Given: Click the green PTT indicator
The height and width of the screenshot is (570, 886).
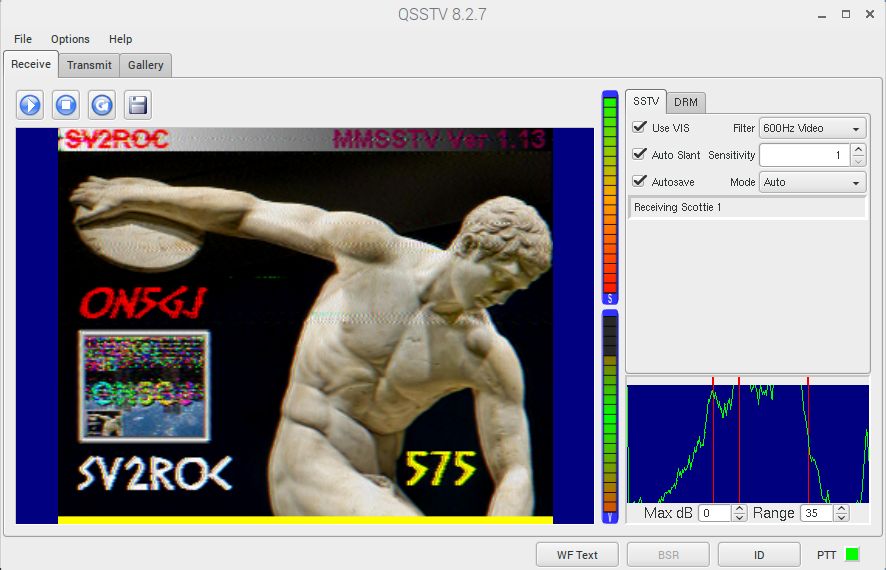Looking at the screenshot, I should coord(852,555).
